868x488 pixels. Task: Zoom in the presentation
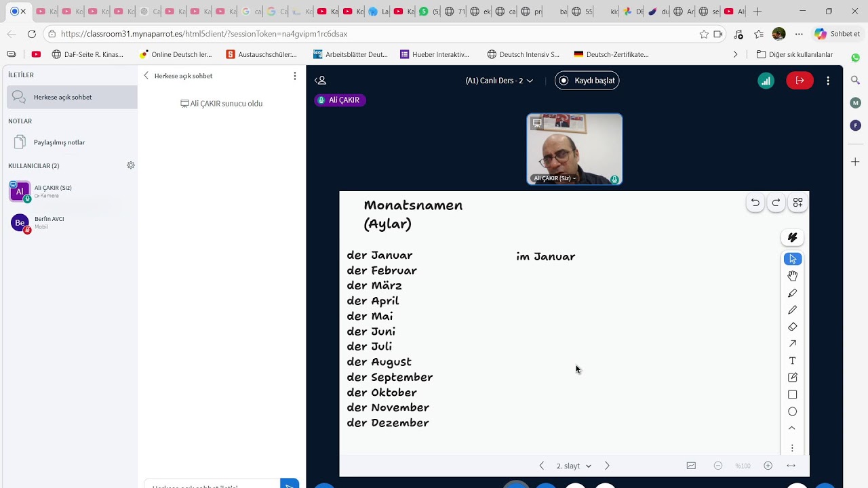tap(768, 466)
